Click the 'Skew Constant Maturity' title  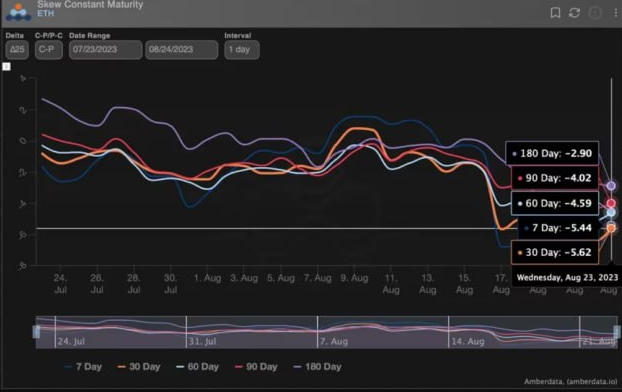point(90,5)
